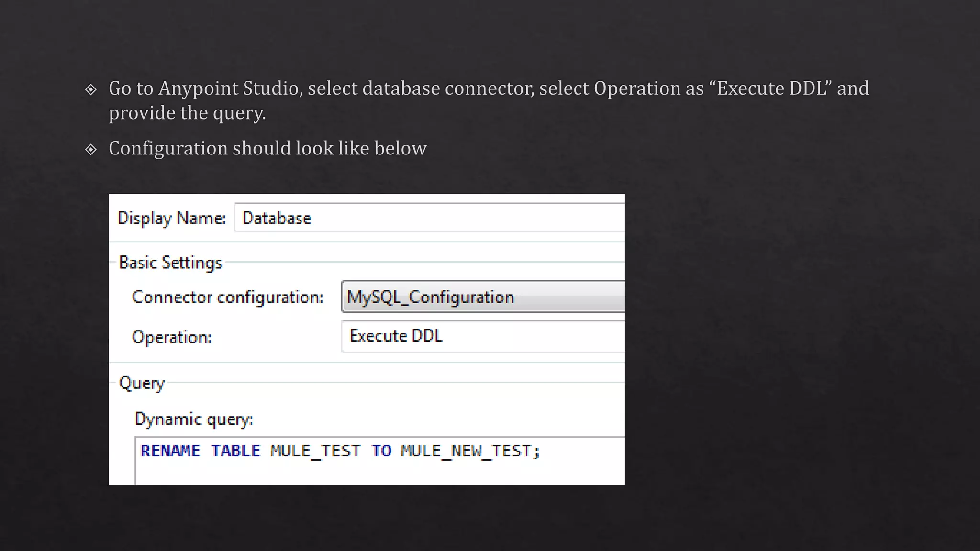Viewport: 980px width, 551px height.
Task: Click the TABLE keyword in the query
Action: (235, 451)
